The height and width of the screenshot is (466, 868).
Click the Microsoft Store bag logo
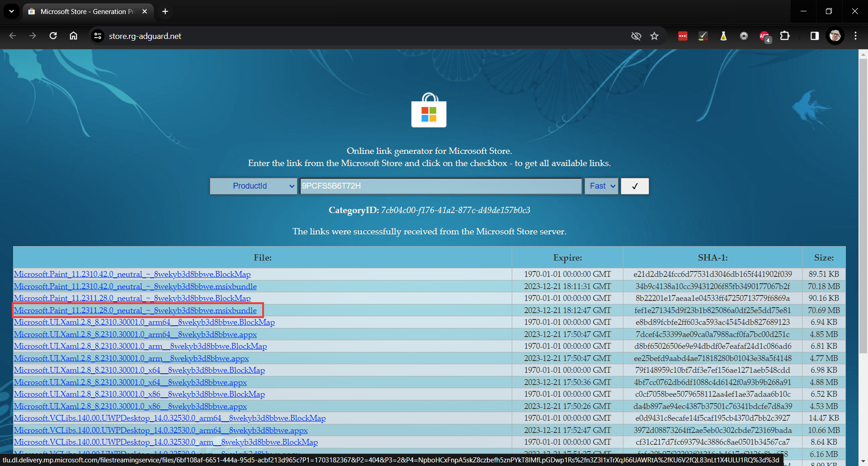click(429, 110)
